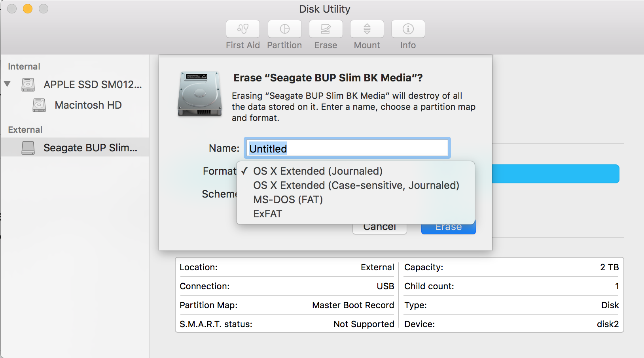The image size is (644, 358).
Task: Open the Info toolbar button
Action: [x=408, y=29]
